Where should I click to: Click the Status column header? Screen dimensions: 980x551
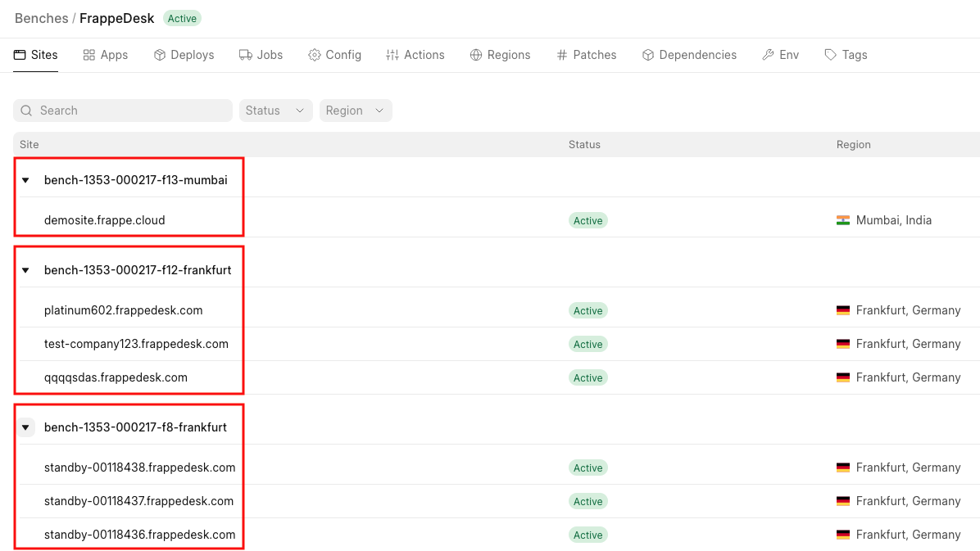pyautogui.click(x=584, y=144)
